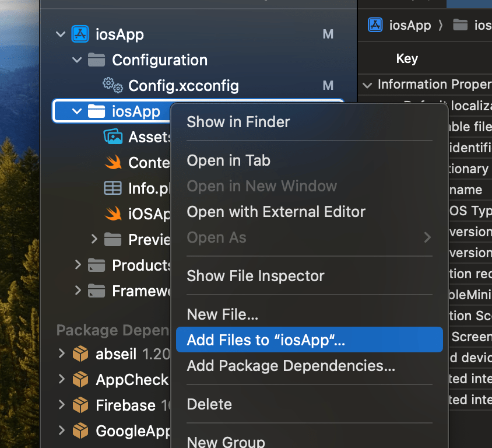This screenshot has width=492, height=448.
Task: Click the ContentView Swift file icon
Action: point(113,163)
